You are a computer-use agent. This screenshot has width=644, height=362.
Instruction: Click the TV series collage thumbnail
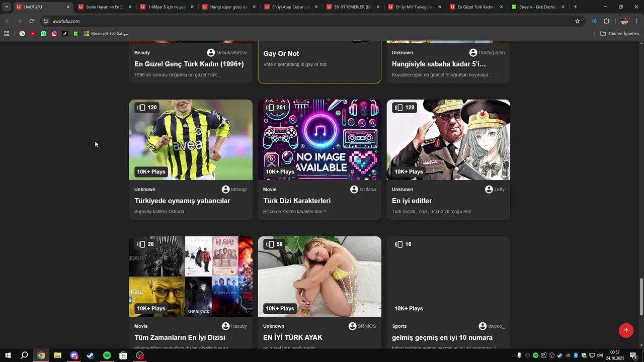click(x=191, y=277)
